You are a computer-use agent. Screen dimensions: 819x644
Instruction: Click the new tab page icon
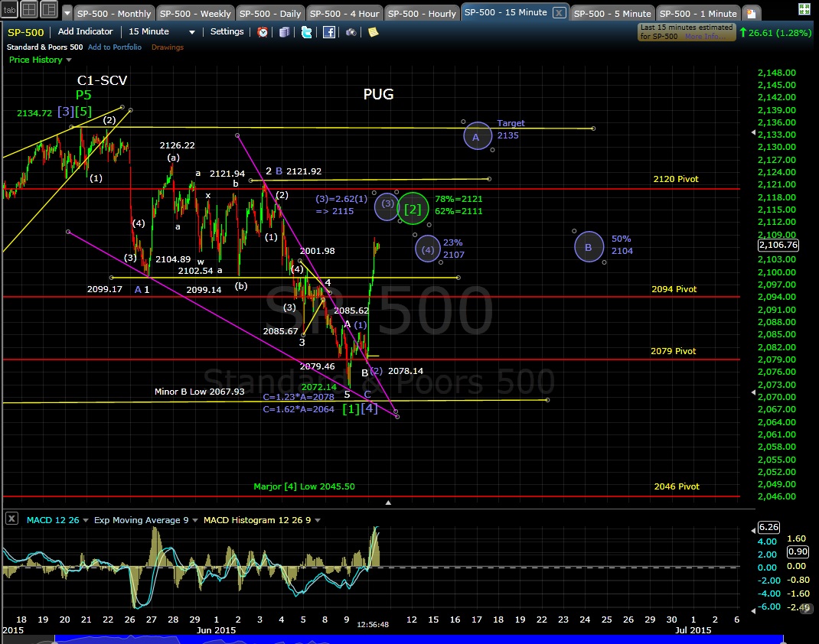[x=751, y=14]
